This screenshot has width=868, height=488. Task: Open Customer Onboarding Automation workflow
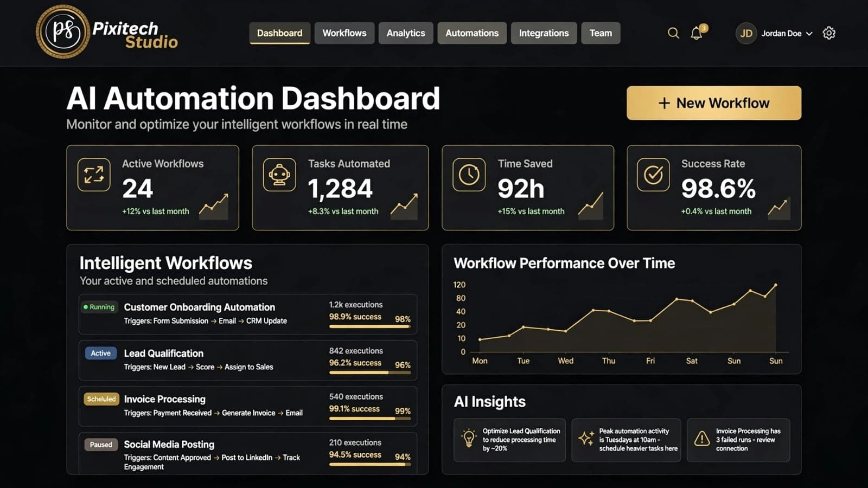[248, 314]
